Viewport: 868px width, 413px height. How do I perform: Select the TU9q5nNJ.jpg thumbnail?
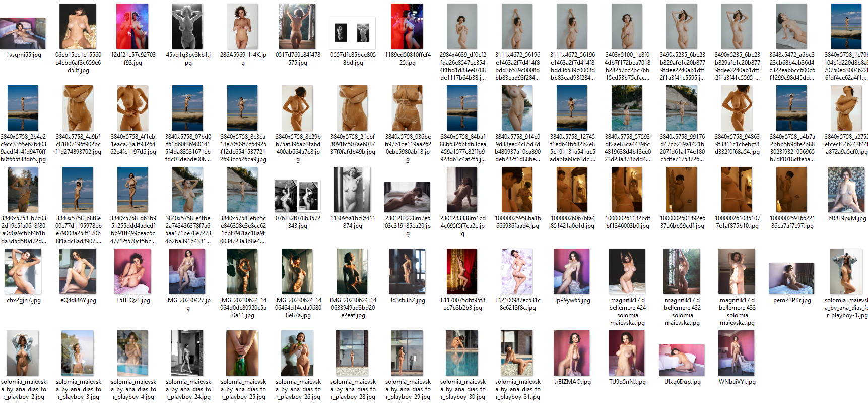pos(627,353)
